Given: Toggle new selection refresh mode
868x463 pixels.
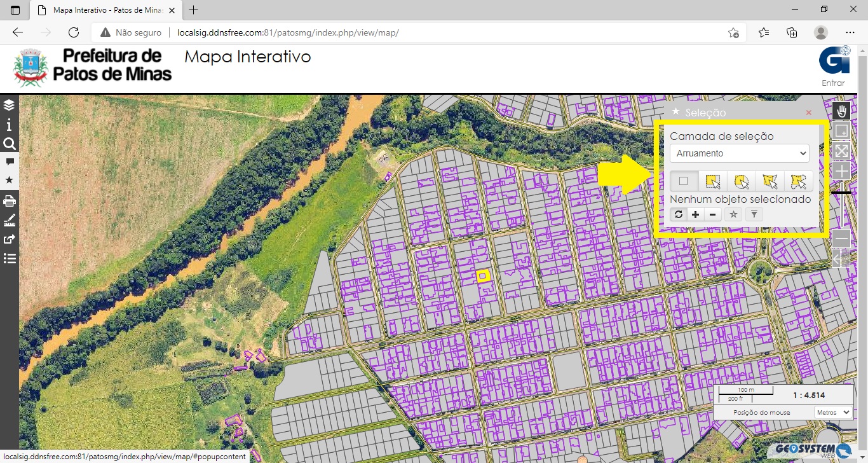Looking at the screenshot, I should (678, 215).
